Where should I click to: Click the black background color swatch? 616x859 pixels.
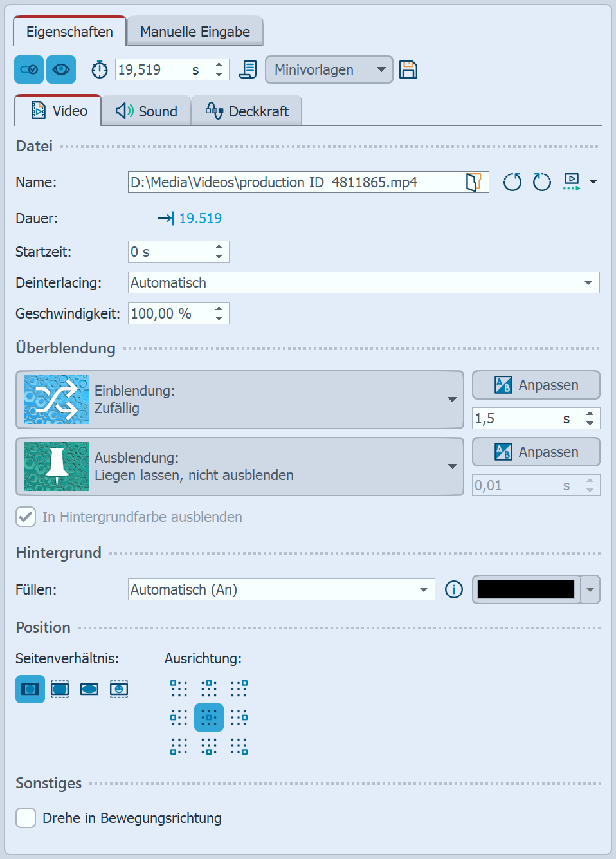525,589
